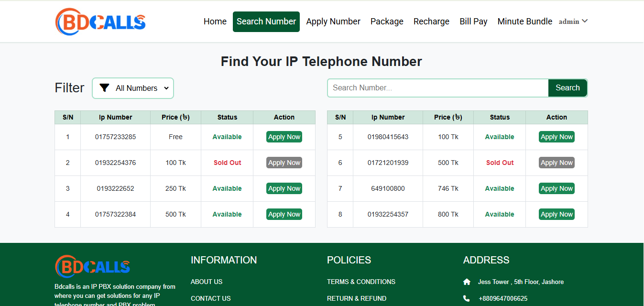Image resolution: width=644 pixels, height=306 pixels.
Task: Focus the Search Number input field
Action: point(437,88)
